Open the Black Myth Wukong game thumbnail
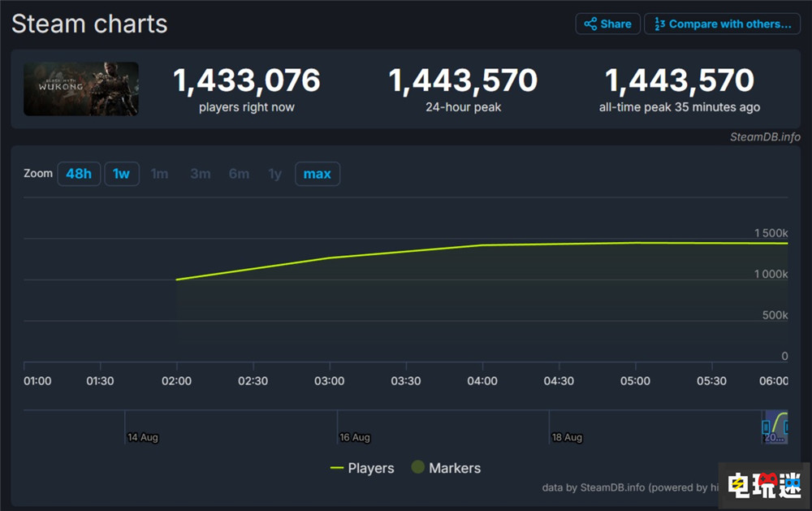812x511 pixels. (80, 89)
